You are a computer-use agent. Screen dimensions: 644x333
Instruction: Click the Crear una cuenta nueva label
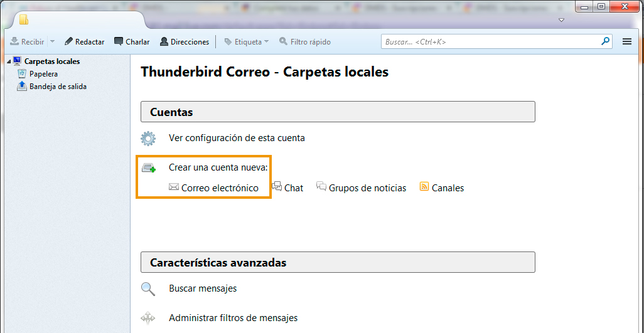pos(218,167)
